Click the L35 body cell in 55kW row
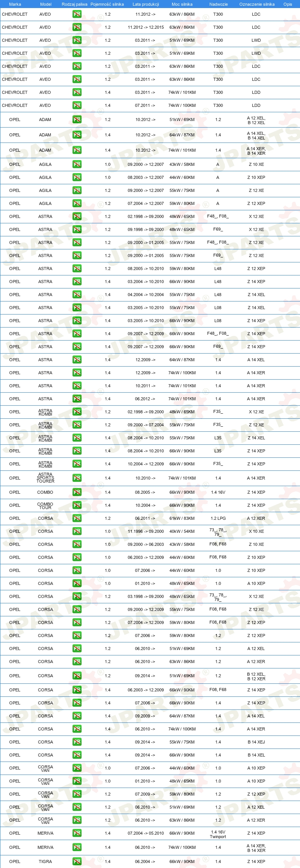 click(218, 438)
